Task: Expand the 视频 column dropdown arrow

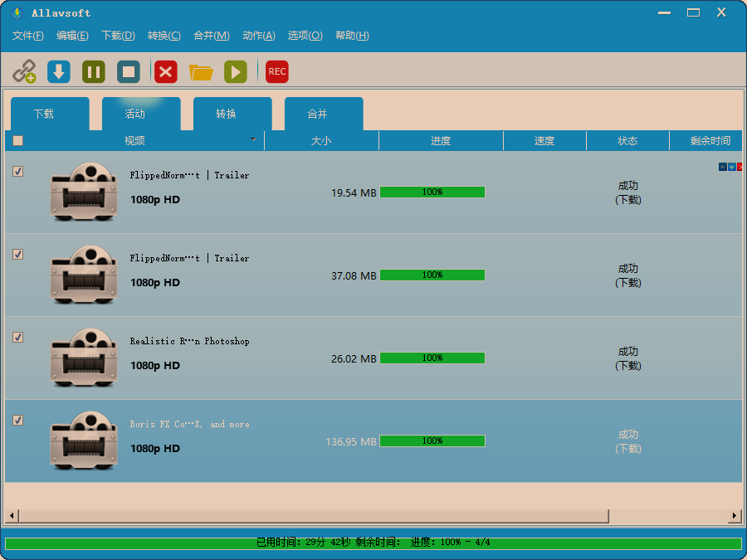Action: pos(253,139)
